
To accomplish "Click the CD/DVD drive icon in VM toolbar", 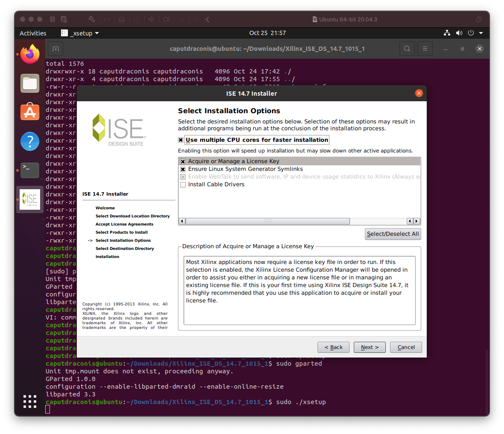I will click(137, 19).
